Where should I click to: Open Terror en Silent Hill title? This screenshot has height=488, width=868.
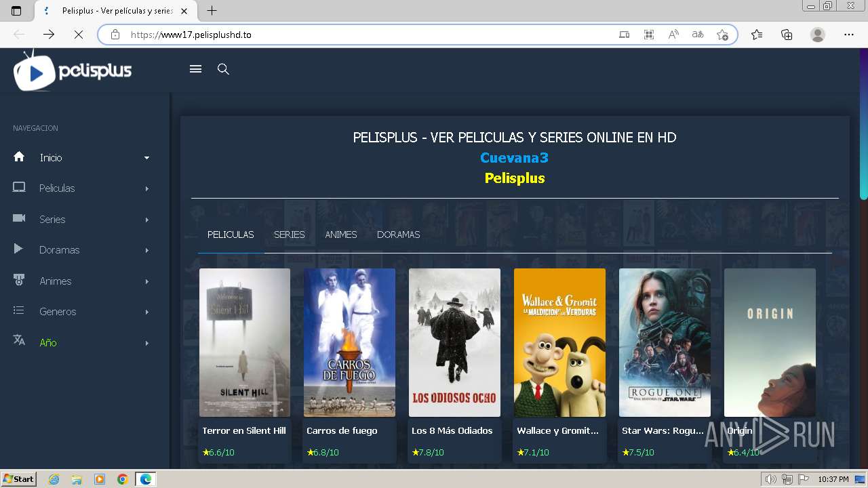click(244, 430)
